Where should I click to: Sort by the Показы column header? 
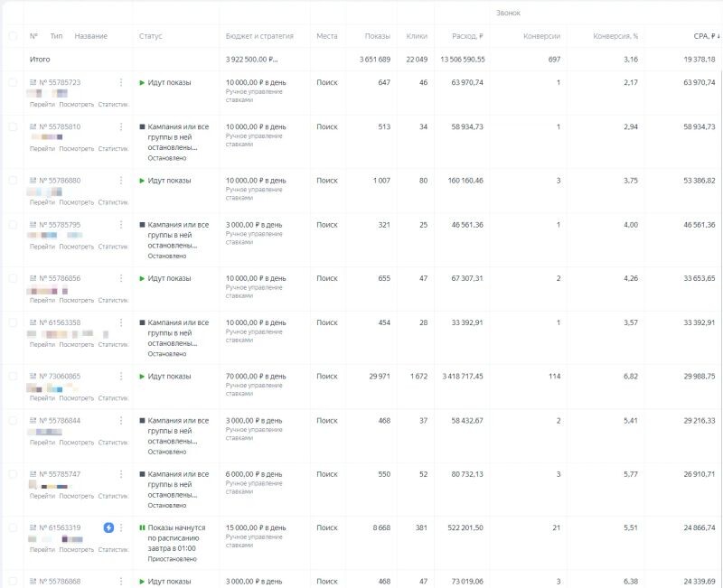click(x=377, y=36)
